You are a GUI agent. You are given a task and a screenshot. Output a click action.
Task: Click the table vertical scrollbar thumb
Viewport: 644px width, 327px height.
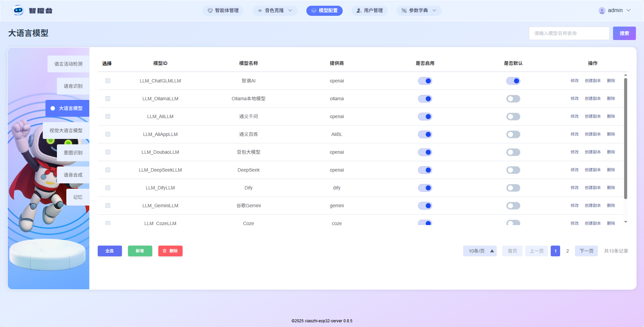pos(625,138)
